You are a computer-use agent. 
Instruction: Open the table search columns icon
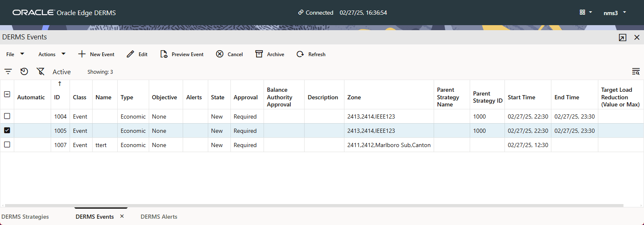pos(636,72)
